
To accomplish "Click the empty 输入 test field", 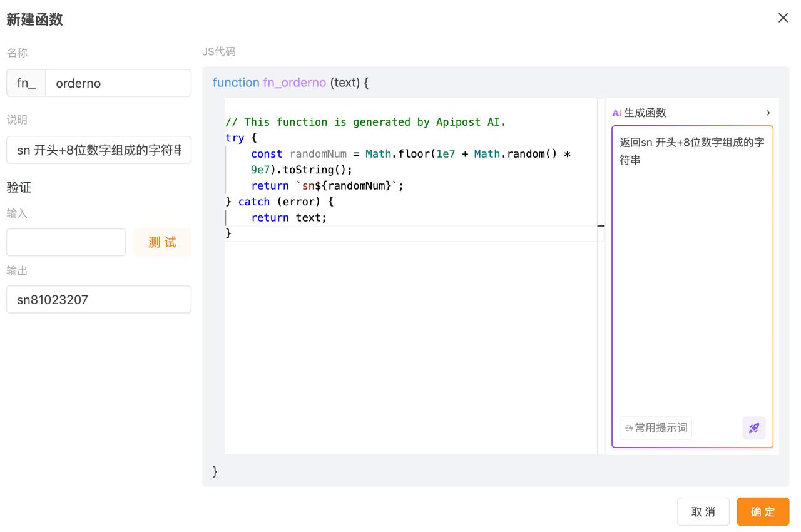I will pyautogui.click(x=66, y=242).
